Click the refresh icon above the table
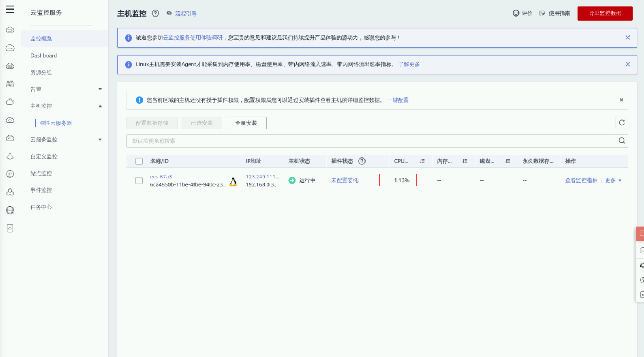Screen dimensions: 644x357 (622, 123)
